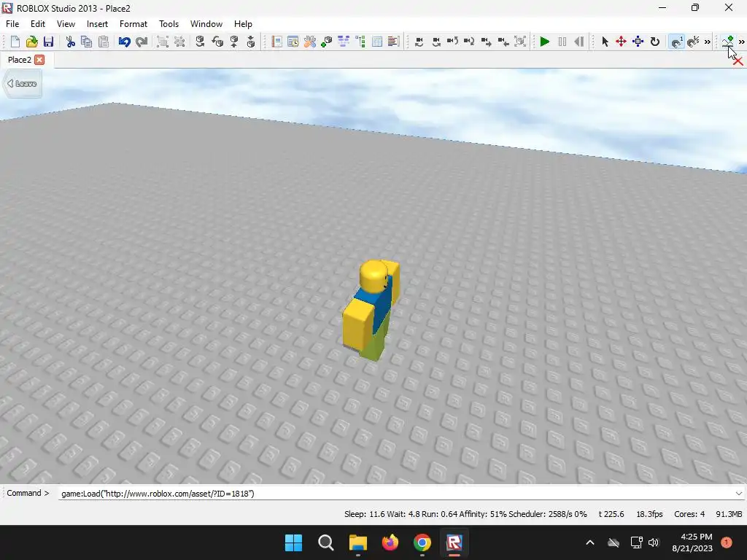Click the 18.3fps status readout
This screenshot has width=747, height=560.
[650, 514]
